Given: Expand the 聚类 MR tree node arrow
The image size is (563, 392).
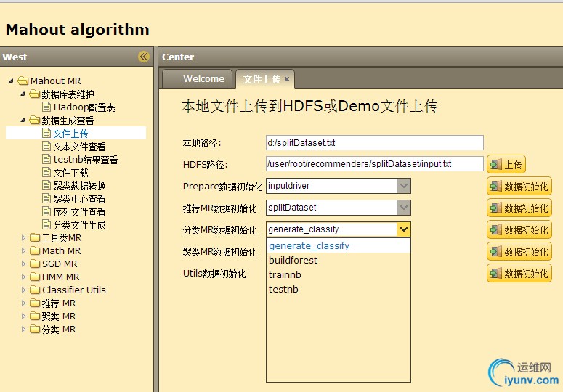Looking at the screenshot, I should (23, 316).
